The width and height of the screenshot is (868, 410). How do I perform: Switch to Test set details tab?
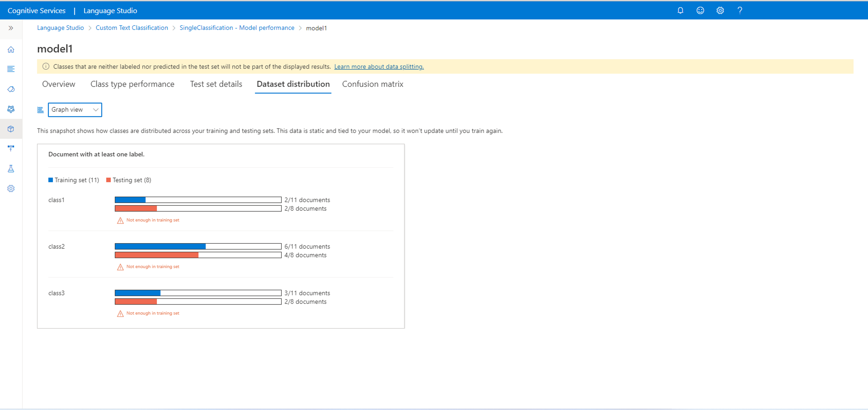[x=216, y=84]
